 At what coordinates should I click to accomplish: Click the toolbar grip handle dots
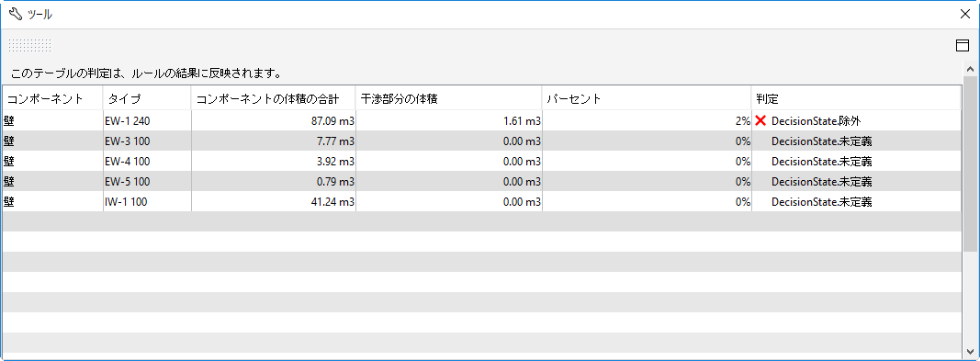[x=29, y=45]
